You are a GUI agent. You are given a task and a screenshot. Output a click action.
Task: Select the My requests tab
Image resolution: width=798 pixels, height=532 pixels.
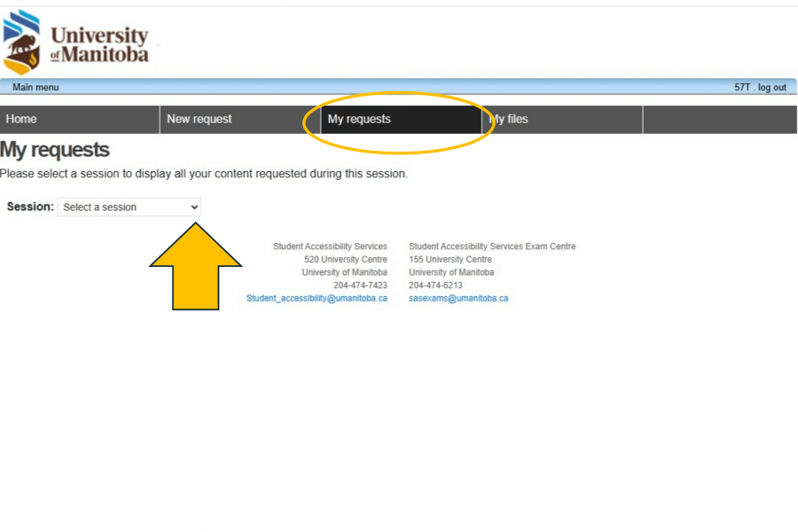pyautogui.click(x=359, y=119)
